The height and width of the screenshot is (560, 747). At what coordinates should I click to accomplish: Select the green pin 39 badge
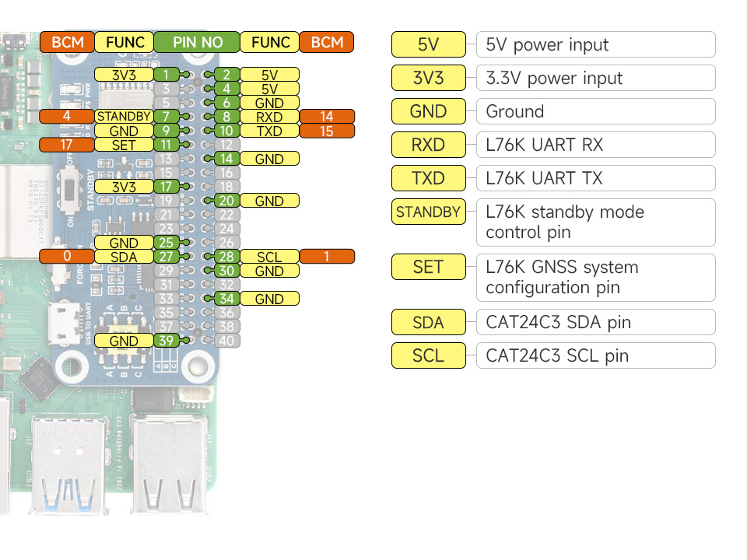(x=167, y=341)
